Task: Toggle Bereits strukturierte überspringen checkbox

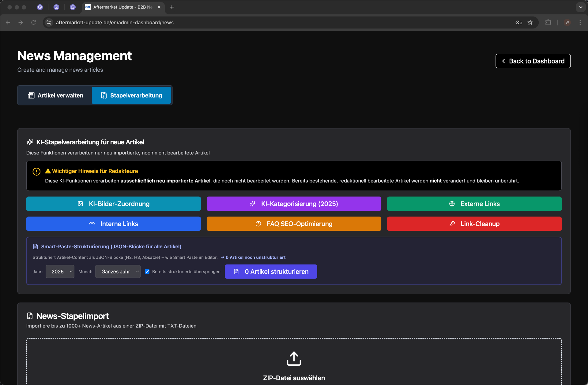Action: [147, 272]
